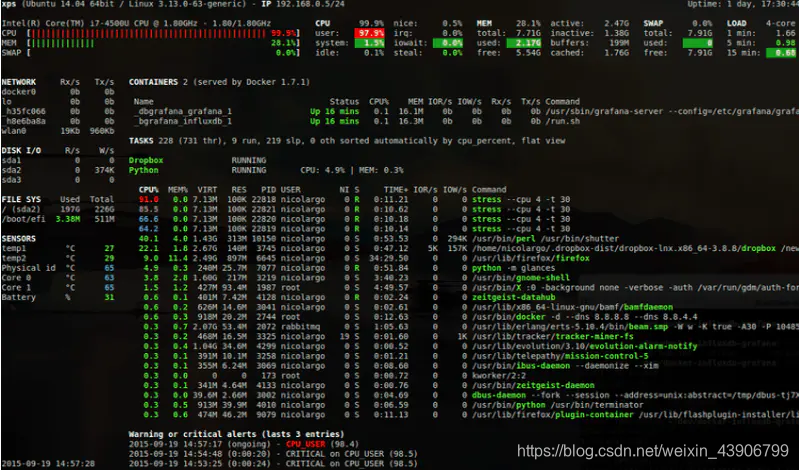Select the /usr/bin/perl shutter process row
This screenshot has width=799, height=470.
click(379, 239)
